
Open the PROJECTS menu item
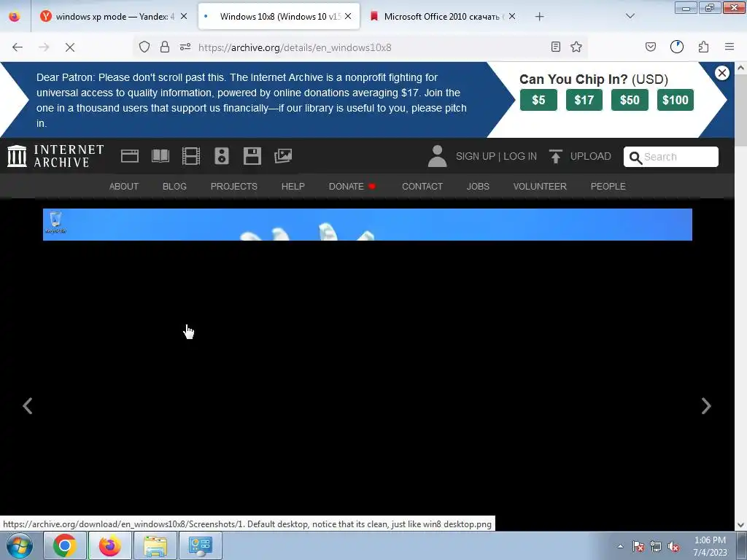click(234, 186)
